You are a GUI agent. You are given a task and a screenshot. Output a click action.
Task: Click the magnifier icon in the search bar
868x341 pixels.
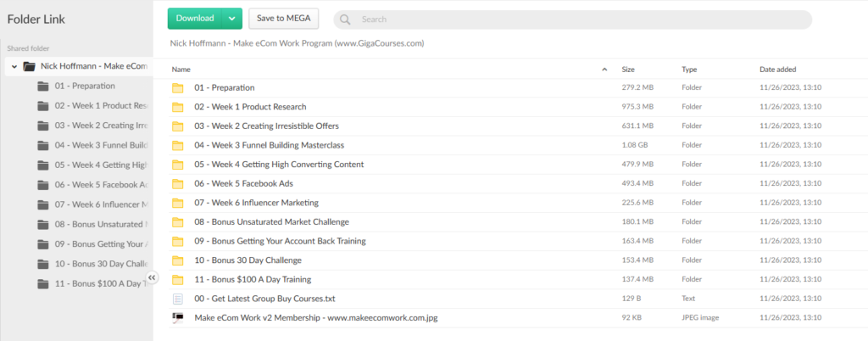pos(346,19)
